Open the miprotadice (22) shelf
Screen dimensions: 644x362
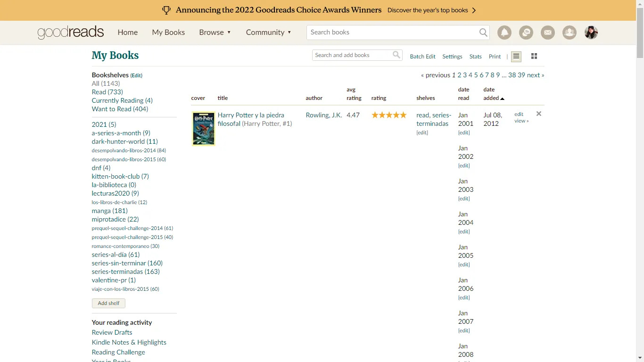pos(116,219)
